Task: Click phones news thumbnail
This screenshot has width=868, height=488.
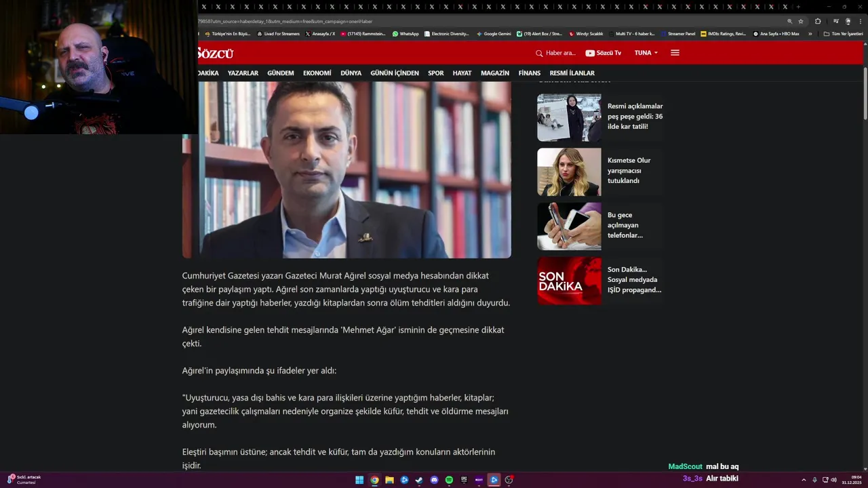Action: click(x=569, y=226)
